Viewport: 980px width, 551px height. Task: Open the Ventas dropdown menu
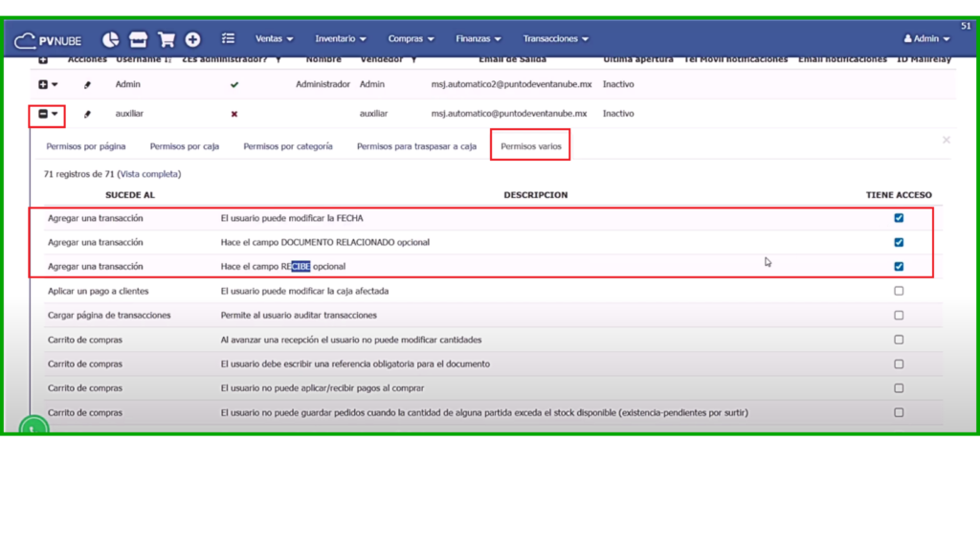[274, 39]
